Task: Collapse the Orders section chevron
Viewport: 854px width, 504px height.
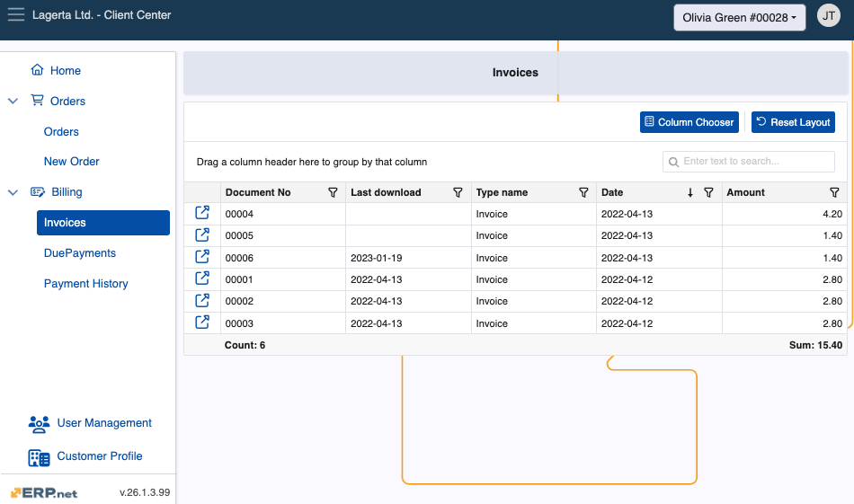Action: [x=13, y=102]
